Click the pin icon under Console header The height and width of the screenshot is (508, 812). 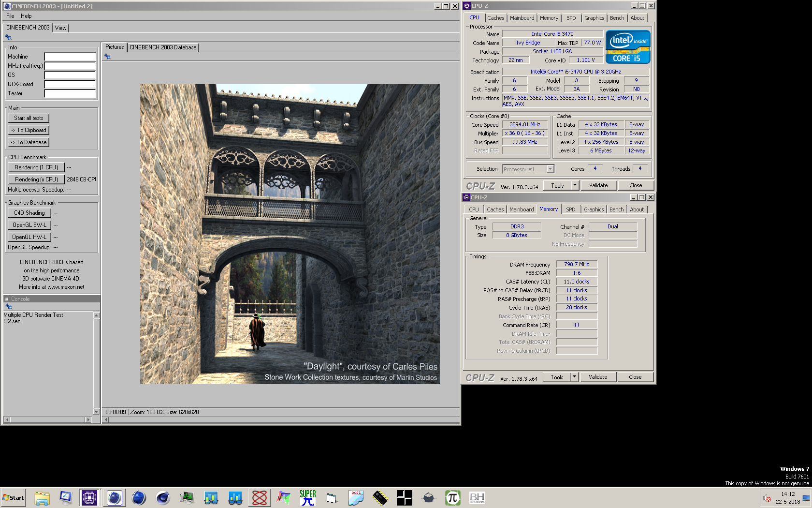click(x=8, y=307)
